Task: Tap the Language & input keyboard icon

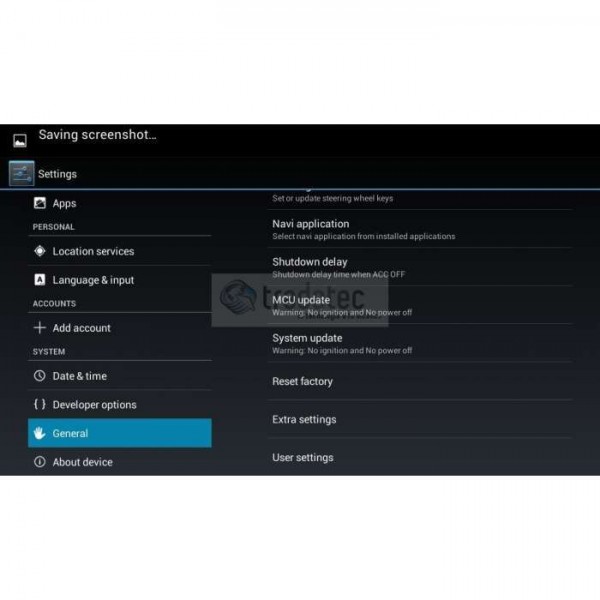Action: (x=40, y=280)
